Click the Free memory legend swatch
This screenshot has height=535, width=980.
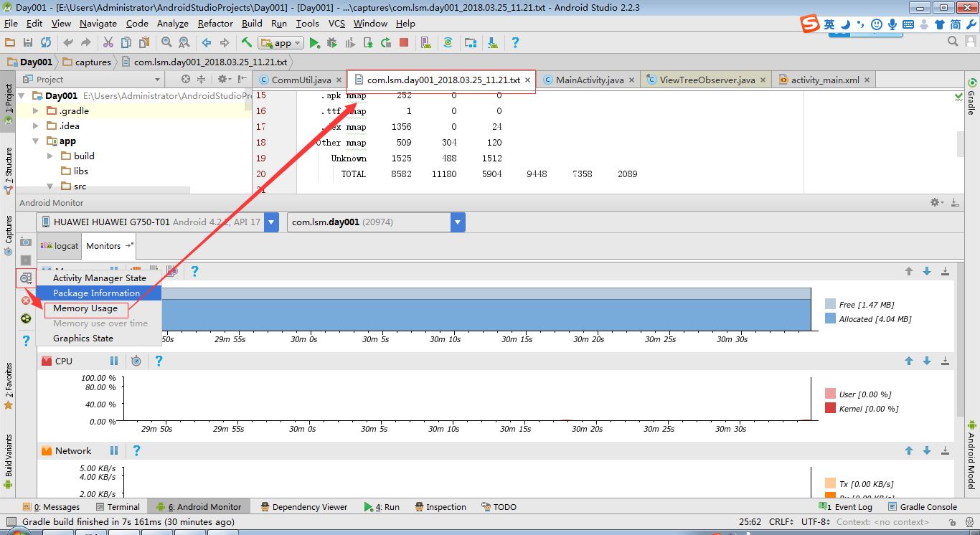pyautogui.click(x=830, y=304)
